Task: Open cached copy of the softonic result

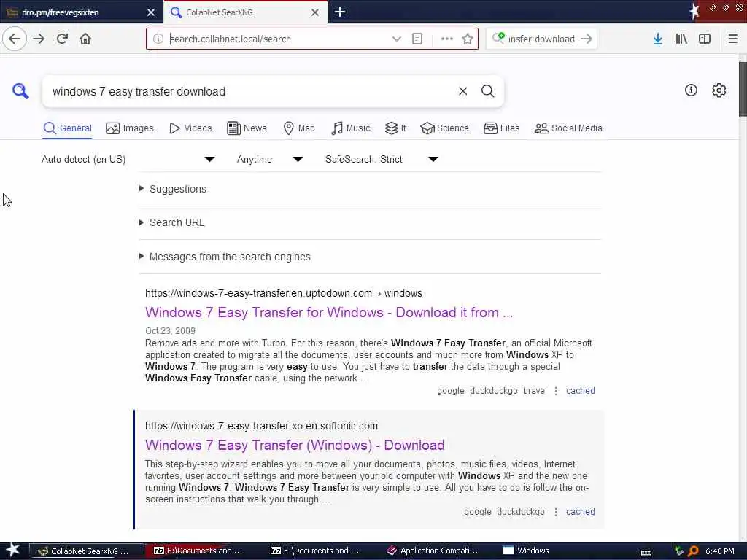Action: click(580, 512)
